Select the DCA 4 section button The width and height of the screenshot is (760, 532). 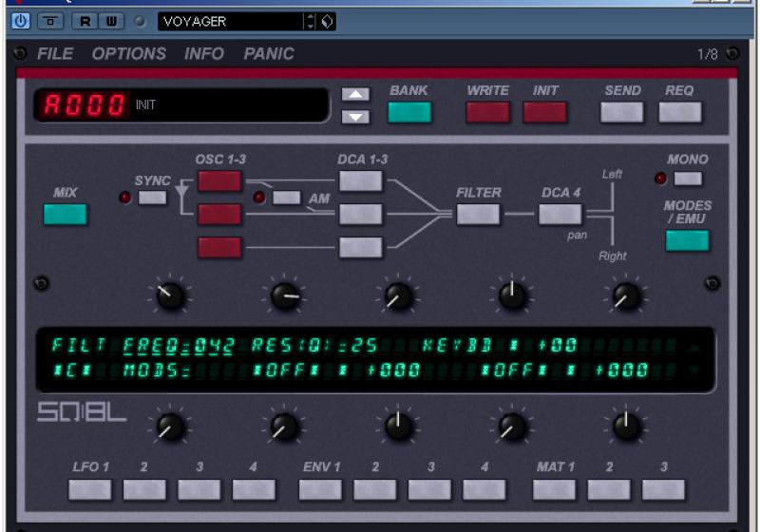click(x=560, y=214)
